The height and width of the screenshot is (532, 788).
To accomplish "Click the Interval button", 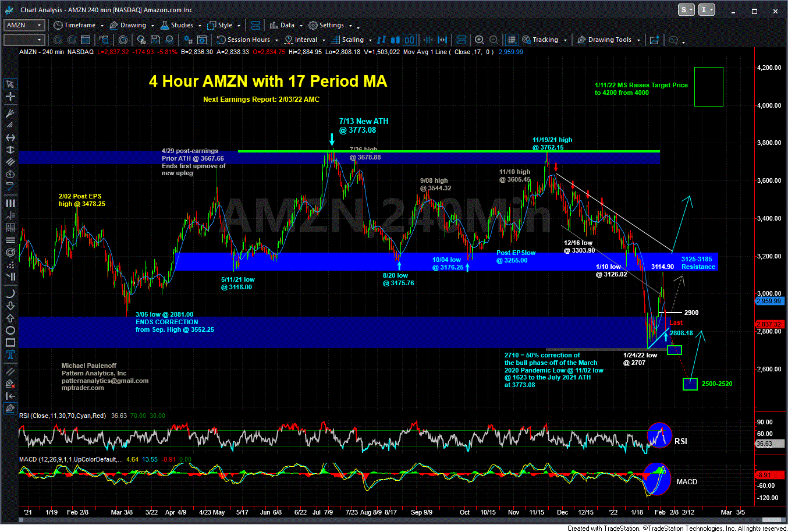I will [x=301, y=40].
